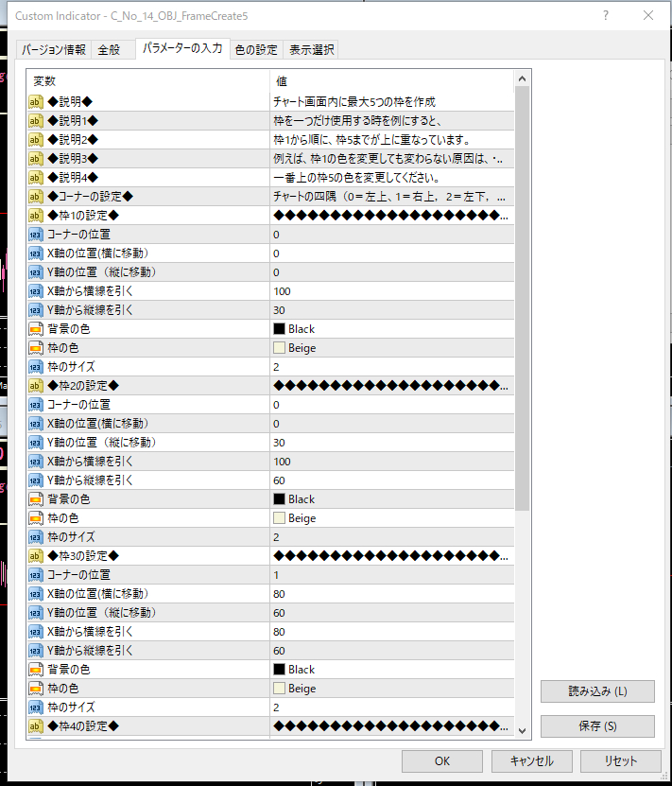Image resolution: width=672 pixels, height=786 pixels.
Task: Click the ab icon beside ◆枠4の設定◆
Action: click(36, 726)
